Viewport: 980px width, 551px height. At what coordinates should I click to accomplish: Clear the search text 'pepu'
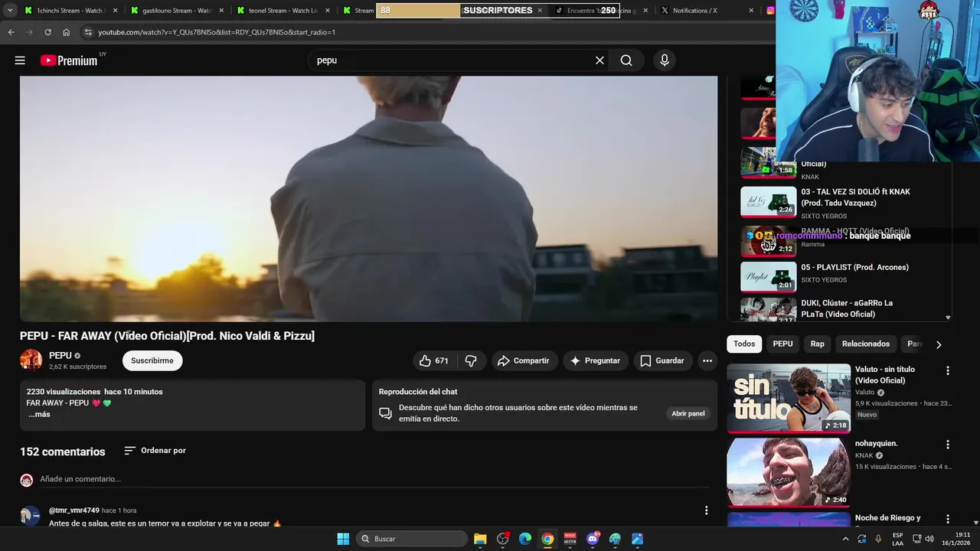click(599, 60)
